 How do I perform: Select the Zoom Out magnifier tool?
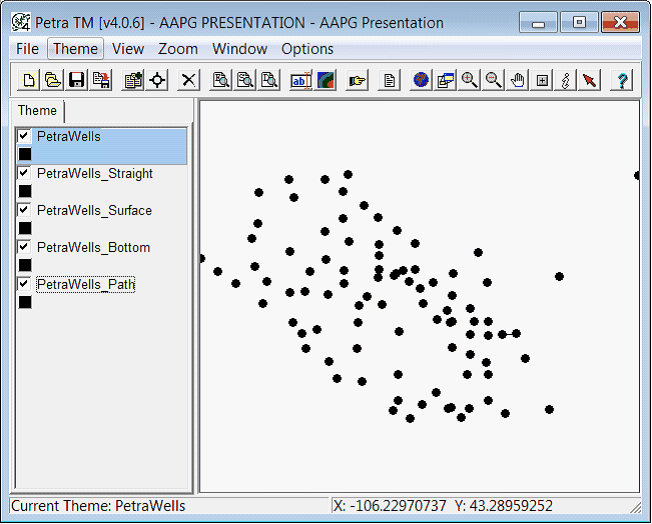click(x=493, y=80)
